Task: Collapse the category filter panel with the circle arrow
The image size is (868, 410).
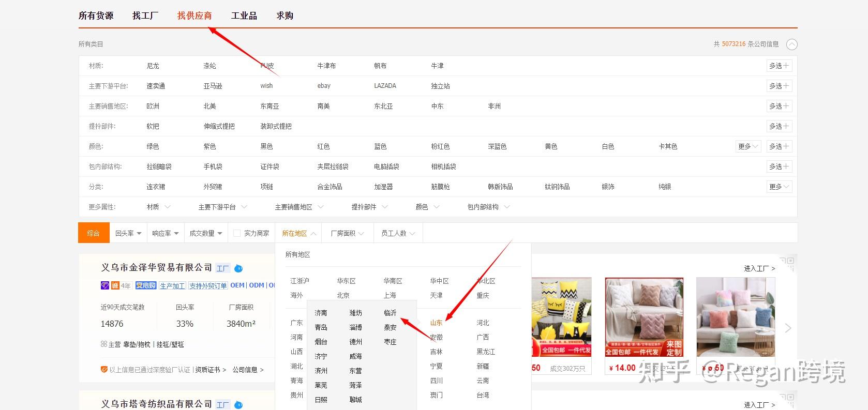Action: (791, 44)
